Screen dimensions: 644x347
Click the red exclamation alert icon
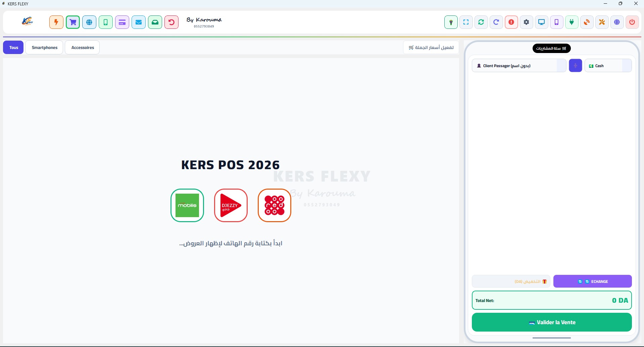coord(511,22)
